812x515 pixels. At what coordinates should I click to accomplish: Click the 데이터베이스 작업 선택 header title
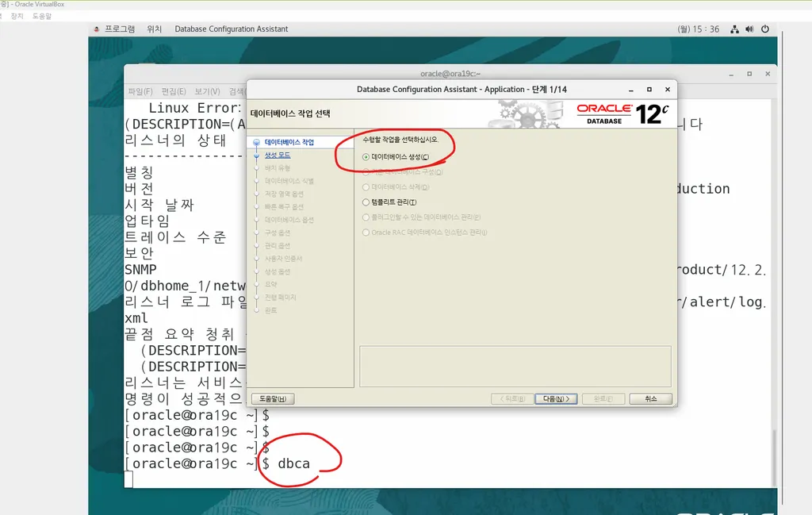tap(290, 113)
